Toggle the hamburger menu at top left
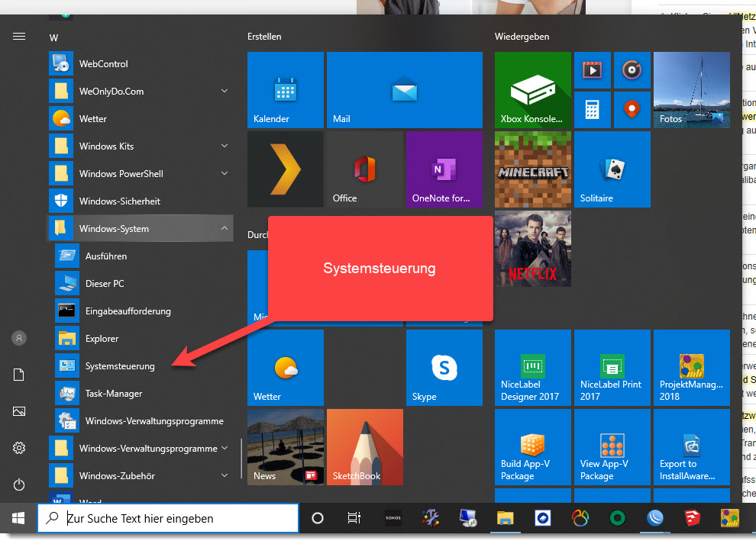 (19, 37)
